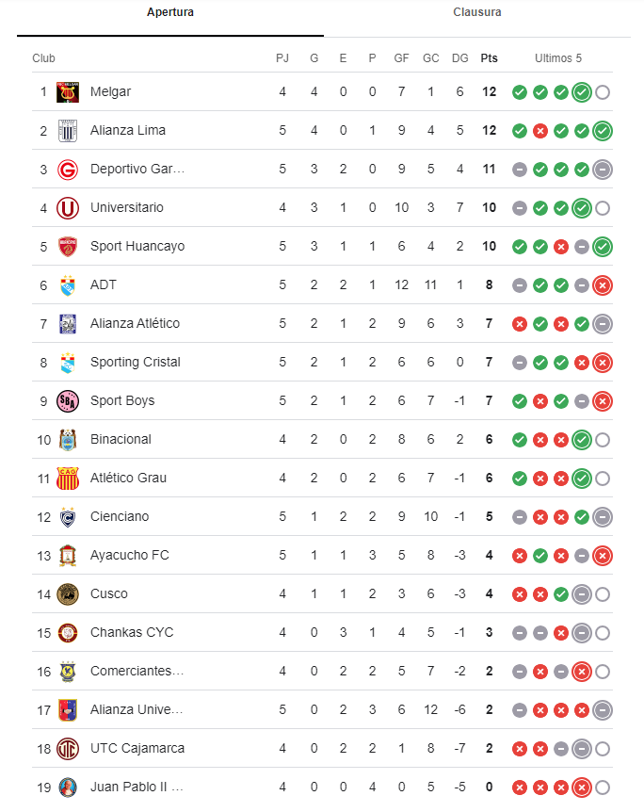Click Alianza Lima's latest win indicator

(603, 131)
